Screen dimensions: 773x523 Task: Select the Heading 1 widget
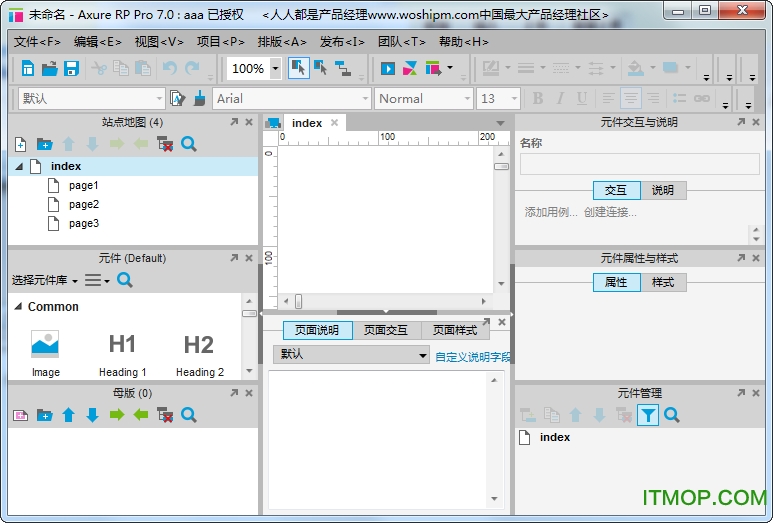click(122, 353)
